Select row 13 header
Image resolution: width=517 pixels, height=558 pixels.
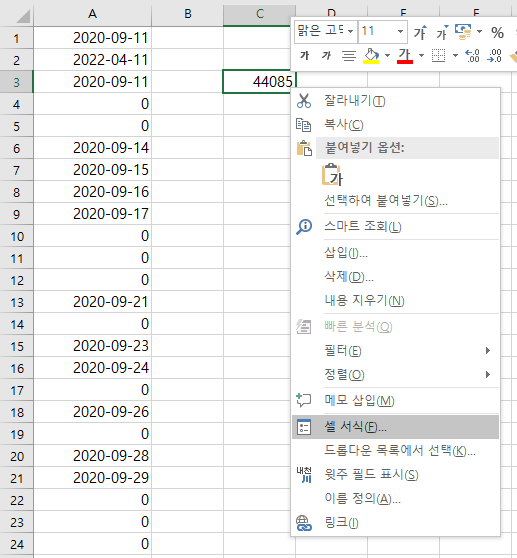(x=16, y=302)
